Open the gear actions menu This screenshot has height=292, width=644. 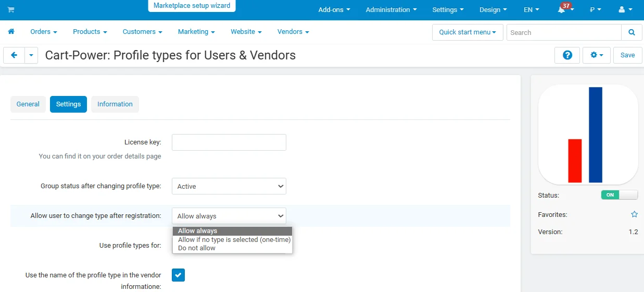(x=596, y=55)
